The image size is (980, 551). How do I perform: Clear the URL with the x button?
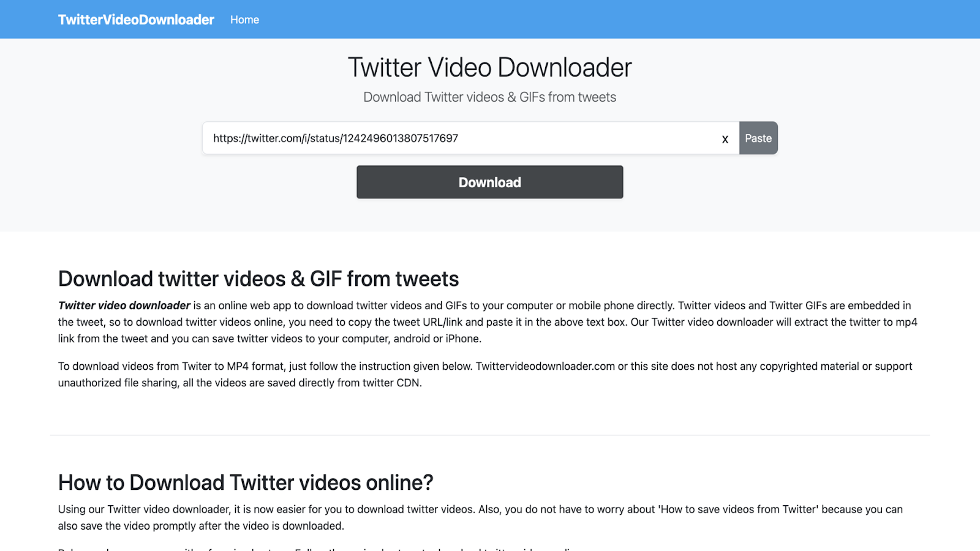725,139
